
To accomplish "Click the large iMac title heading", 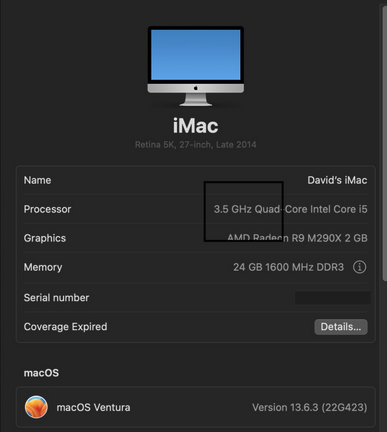I will point(196,126).
